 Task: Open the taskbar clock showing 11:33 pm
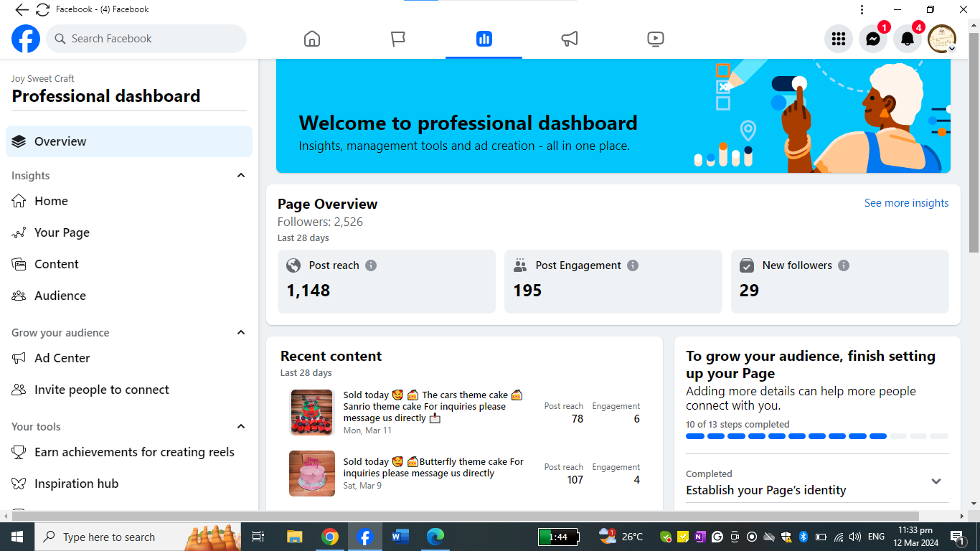(x=915, y=537)
